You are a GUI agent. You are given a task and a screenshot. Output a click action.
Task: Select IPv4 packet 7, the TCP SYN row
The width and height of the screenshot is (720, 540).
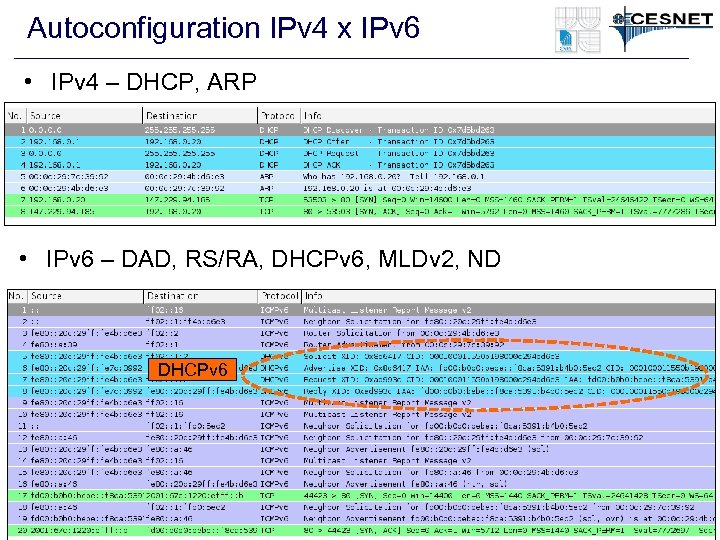(x=360, y=199)
